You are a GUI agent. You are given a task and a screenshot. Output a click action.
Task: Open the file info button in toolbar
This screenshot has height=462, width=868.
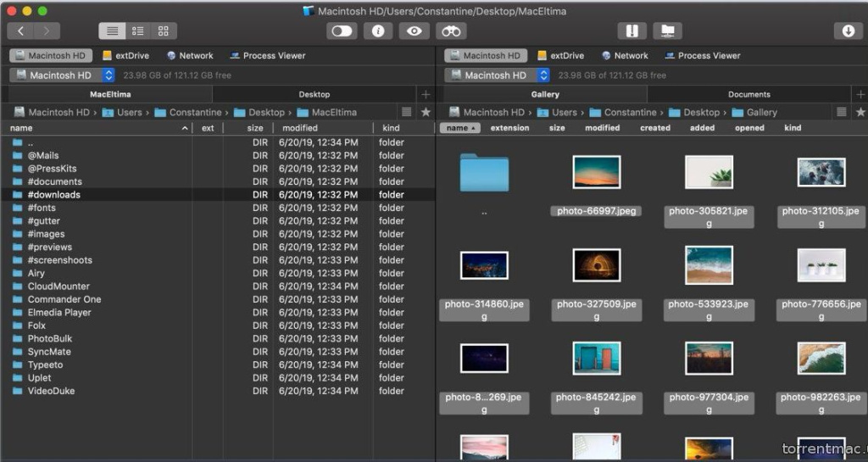pos(378,31)
